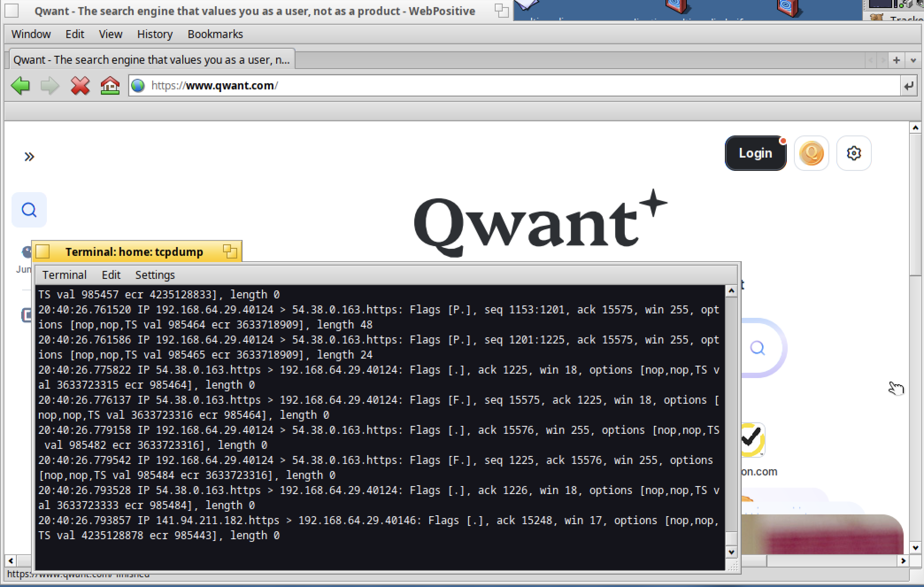Click the go arrow at the URL bar's end
The image size is (924, 587).
click(x=908, y=86)
